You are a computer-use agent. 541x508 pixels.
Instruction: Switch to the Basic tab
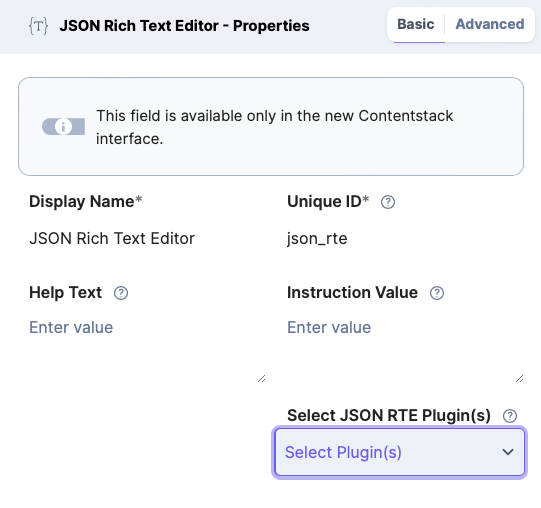415,25
